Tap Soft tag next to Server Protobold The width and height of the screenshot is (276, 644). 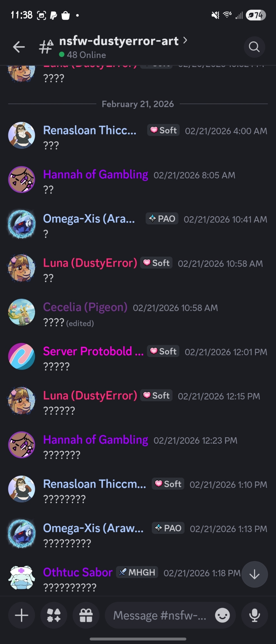pyautogui.click(x=163, y=351)
